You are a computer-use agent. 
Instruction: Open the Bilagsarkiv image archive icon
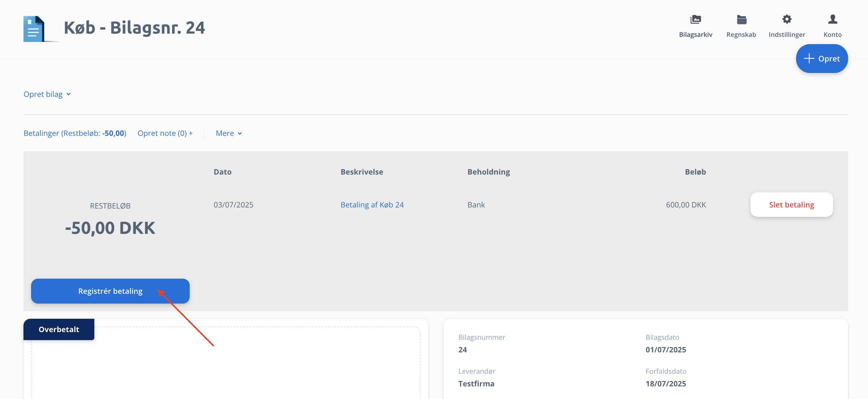696,19
